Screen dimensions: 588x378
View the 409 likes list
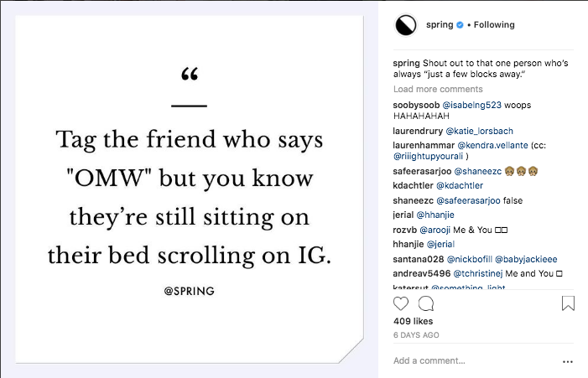413,321
